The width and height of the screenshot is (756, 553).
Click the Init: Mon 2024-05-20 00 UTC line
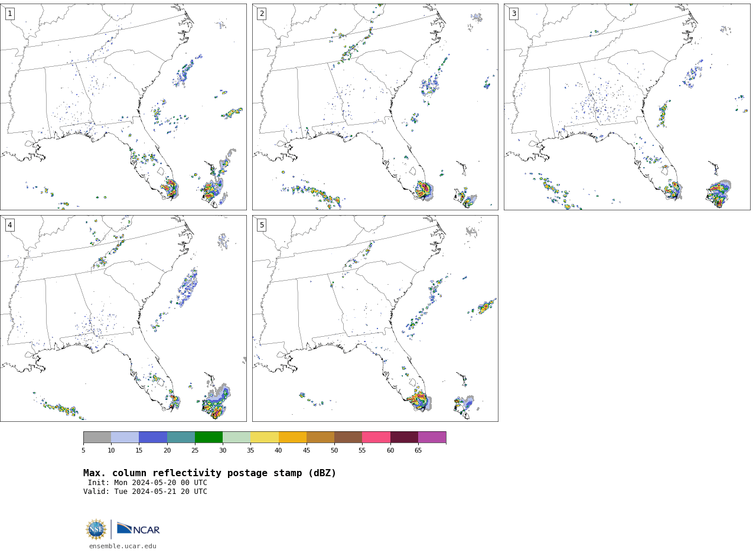coord(148,483)
